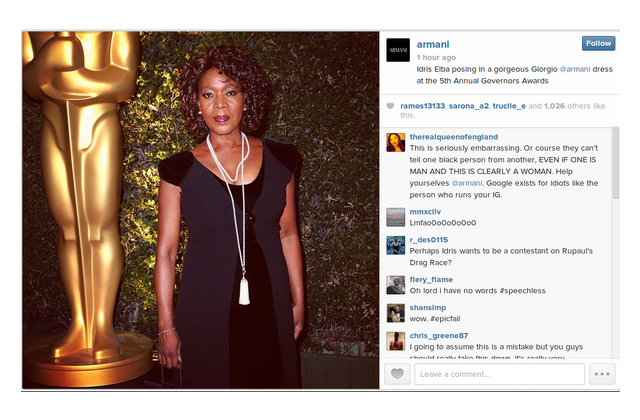Click the main post photo

point(200,210)
